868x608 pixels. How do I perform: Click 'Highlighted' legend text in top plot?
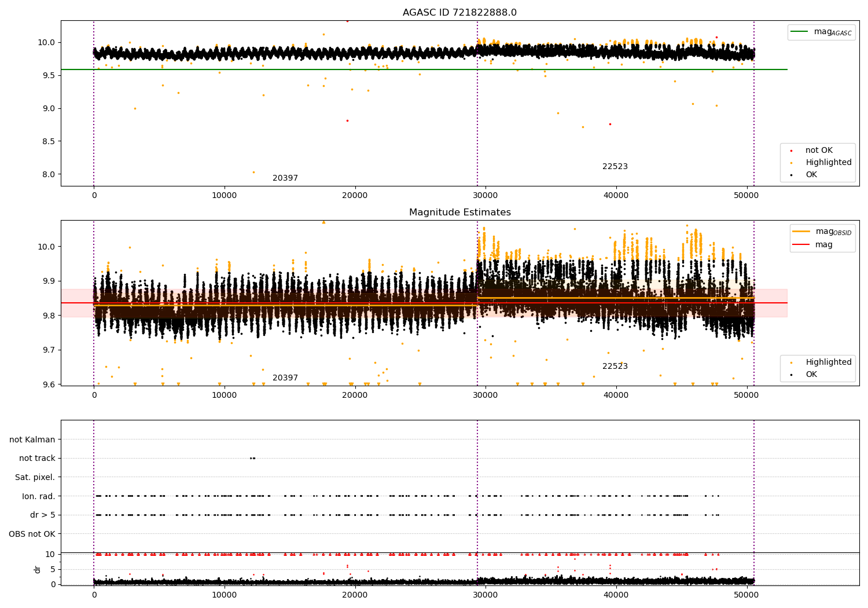[x=828, y=162]
